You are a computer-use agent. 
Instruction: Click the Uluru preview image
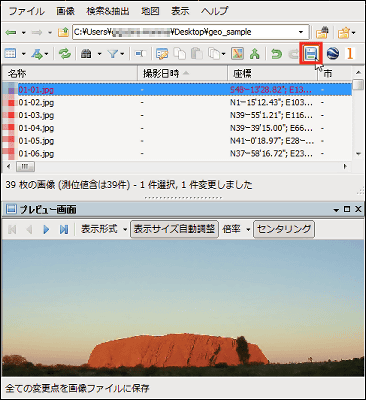183,308
